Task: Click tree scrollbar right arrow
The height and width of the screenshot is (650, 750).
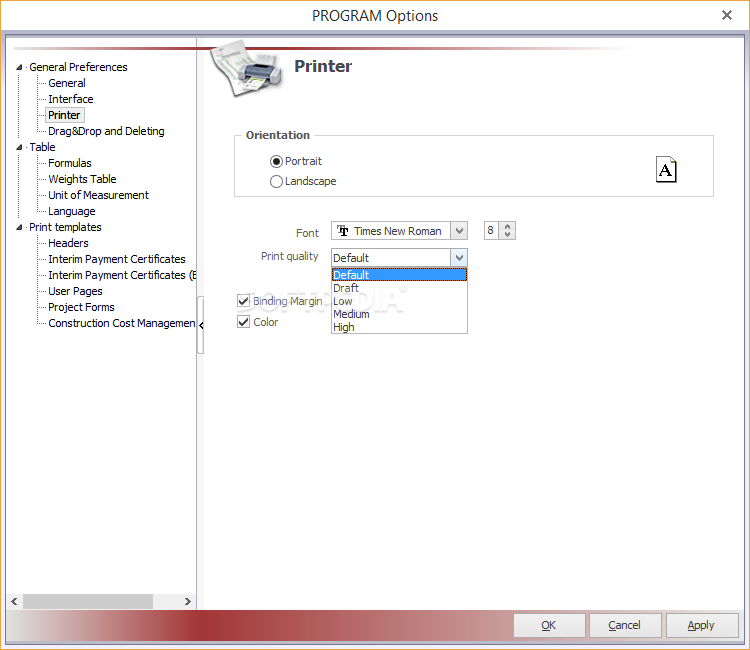Action: (x=188, y=601)
